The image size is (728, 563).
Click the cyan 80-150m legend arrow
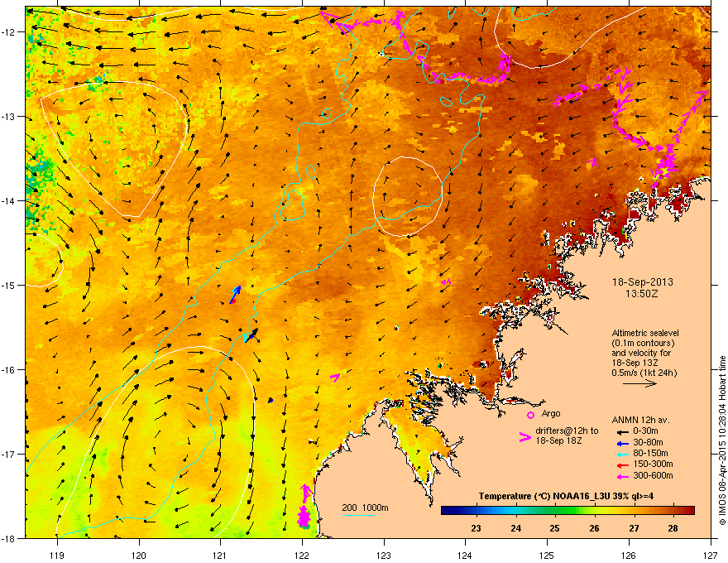623,455
